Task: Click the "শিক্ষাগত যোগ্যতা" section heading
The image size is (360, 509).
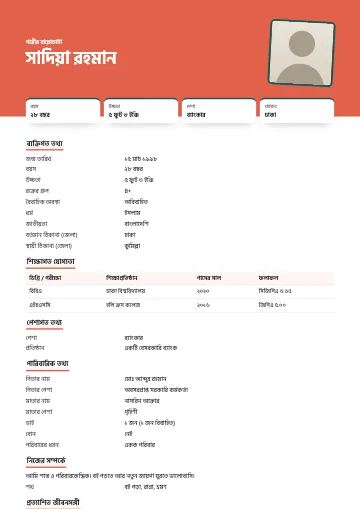Action: [51, 262]
